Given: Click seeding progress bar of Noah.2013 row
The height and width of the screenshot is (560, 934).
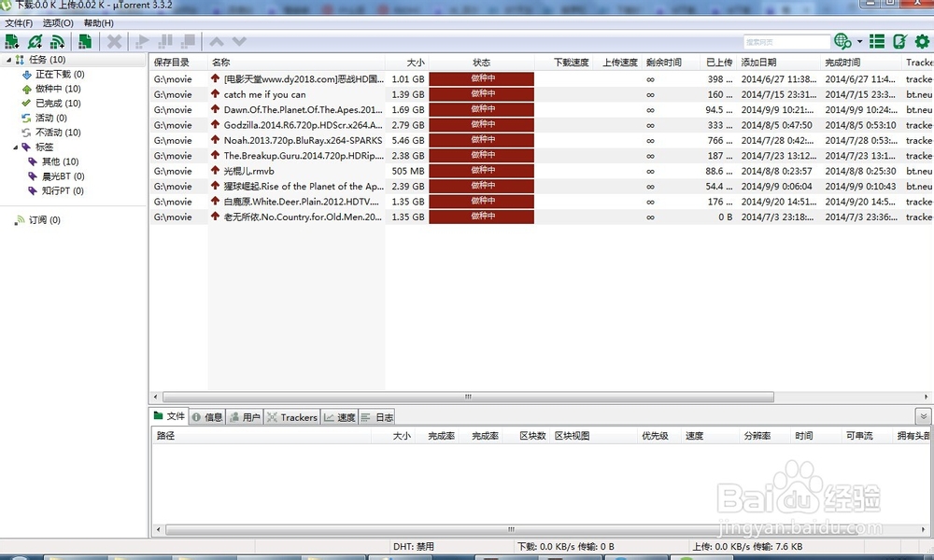Looking at the screenshot, I should click(481, 140).
